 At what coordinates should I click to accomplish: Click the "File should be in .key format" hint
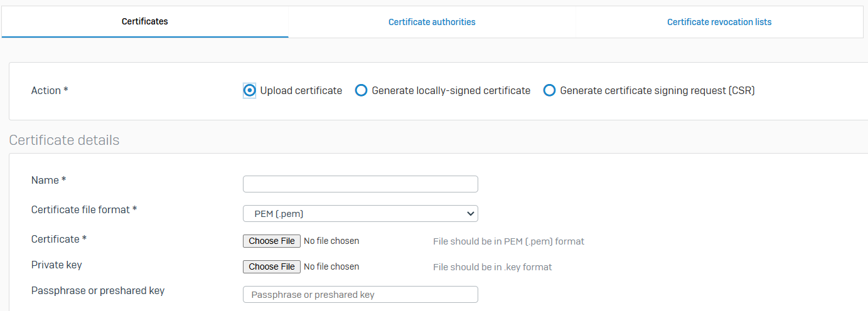492,267
